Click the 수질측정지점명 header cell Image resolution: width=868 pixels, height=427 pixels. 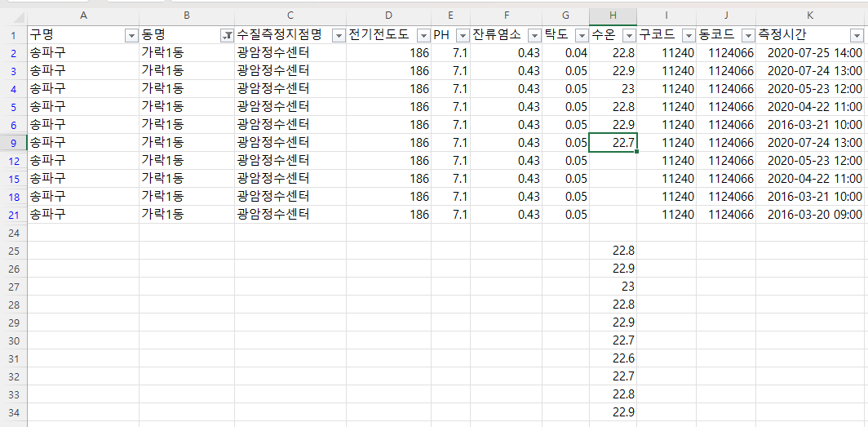(x=290, y=35)
